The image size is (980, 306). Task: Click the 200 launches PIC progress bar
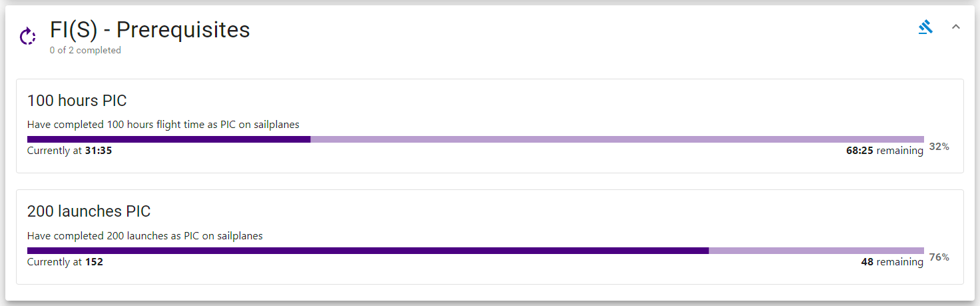point(475,251)
